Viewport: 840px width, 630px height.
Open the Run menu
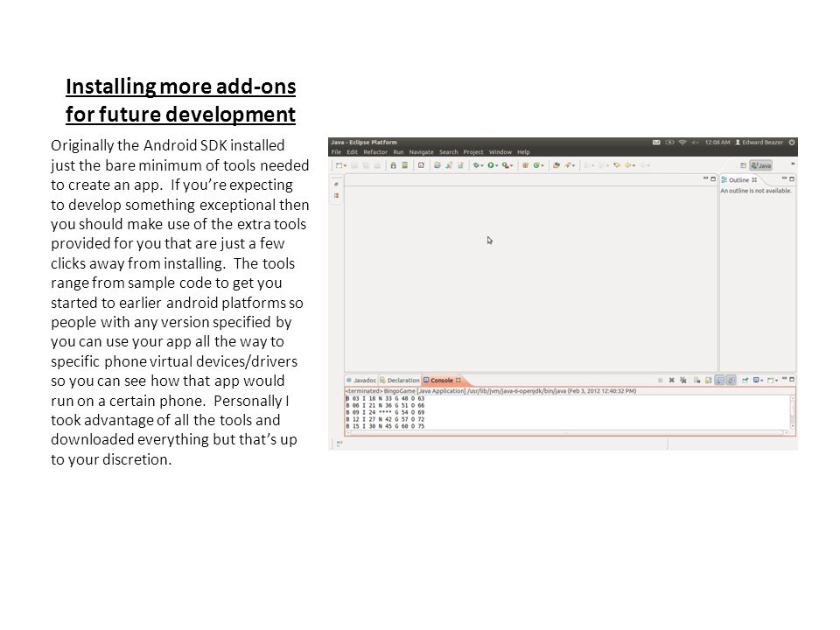pyautogui.click(x=398, y=152)
